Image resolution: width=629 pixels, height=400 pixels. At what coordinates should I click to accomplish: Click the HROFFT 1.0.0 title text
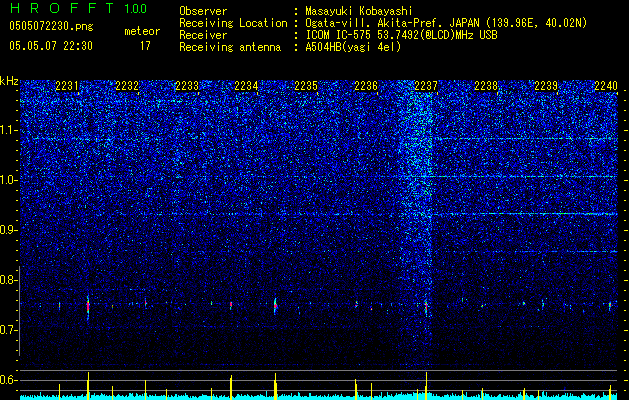pyautogui.click(x=78, y=8)
